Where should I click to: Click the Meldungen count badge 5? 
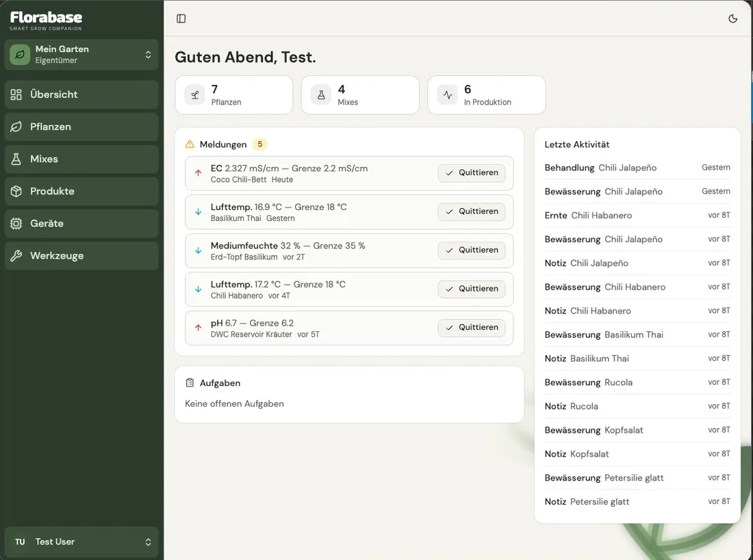(260, 144)
